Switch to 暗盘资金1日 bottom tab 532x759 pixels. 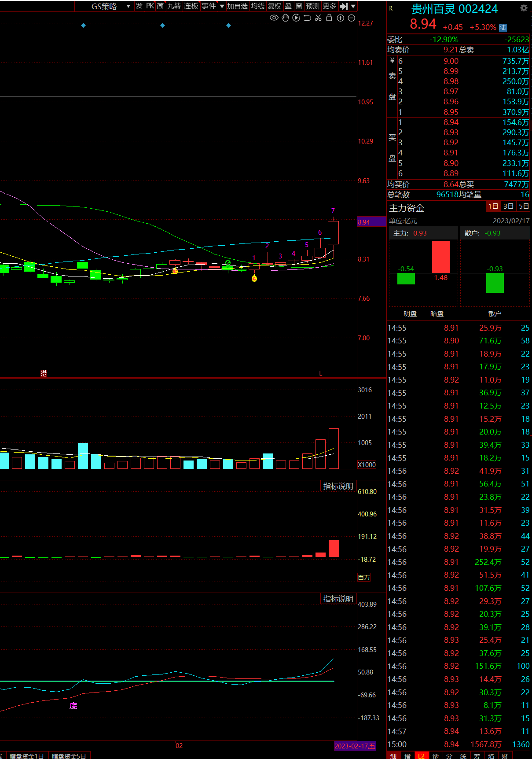click(x=26, y=755)
